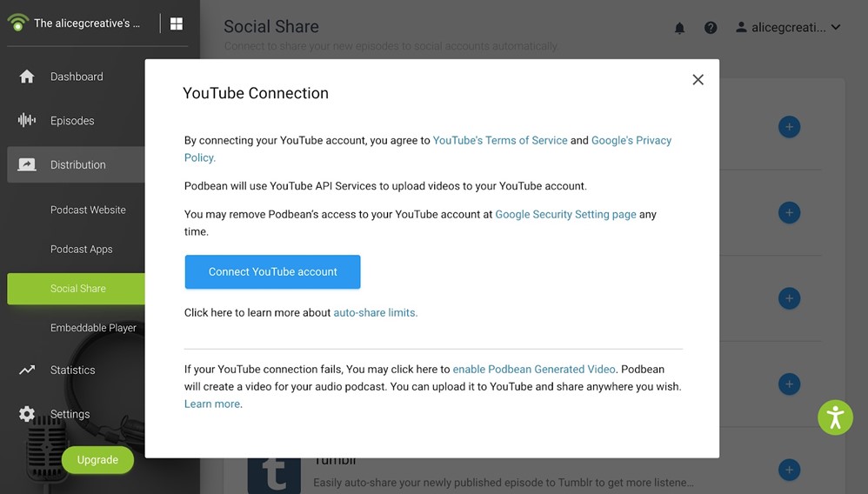Click the user profile icon
The height and width of the screenshot is (494, 868).
[741, 27]
